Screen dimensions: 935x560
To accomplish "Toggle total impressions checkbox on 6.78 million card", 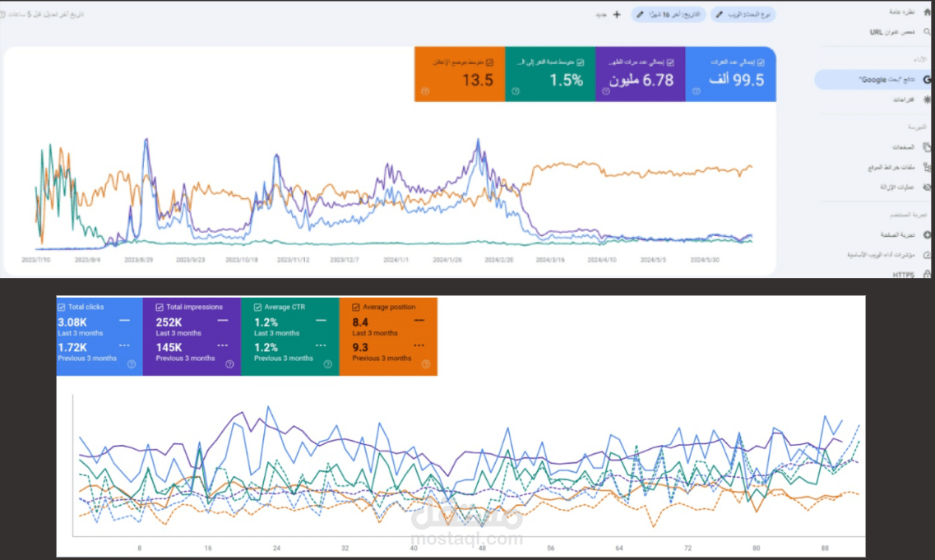I will tap(670, 62).
